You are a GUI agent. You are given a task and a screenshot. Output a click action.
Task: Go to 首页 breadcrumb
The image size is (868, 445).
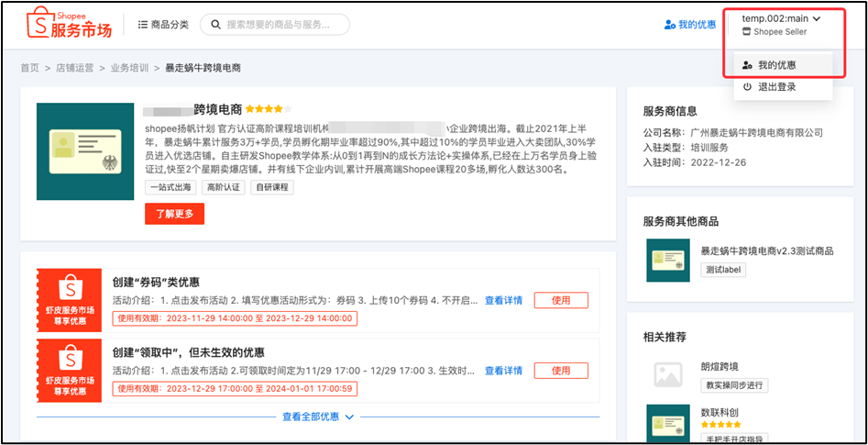click(30, 68)
